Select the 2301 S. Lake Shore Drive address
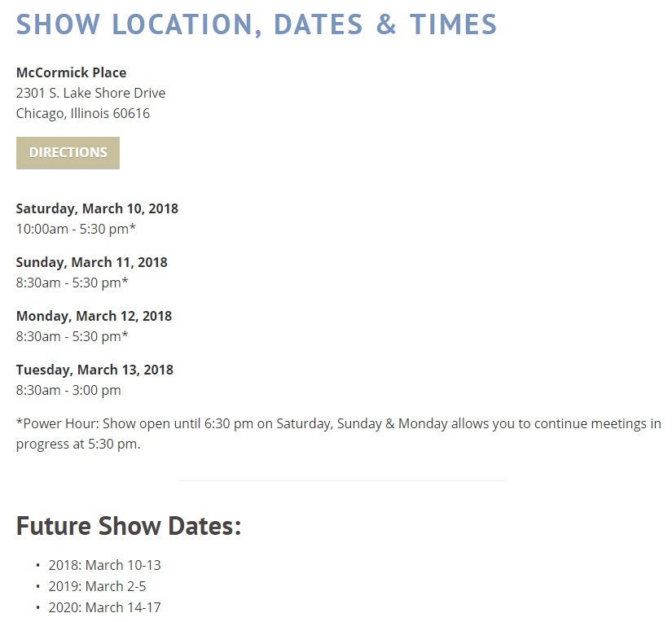The image size is (672, 622). [91, 93]
